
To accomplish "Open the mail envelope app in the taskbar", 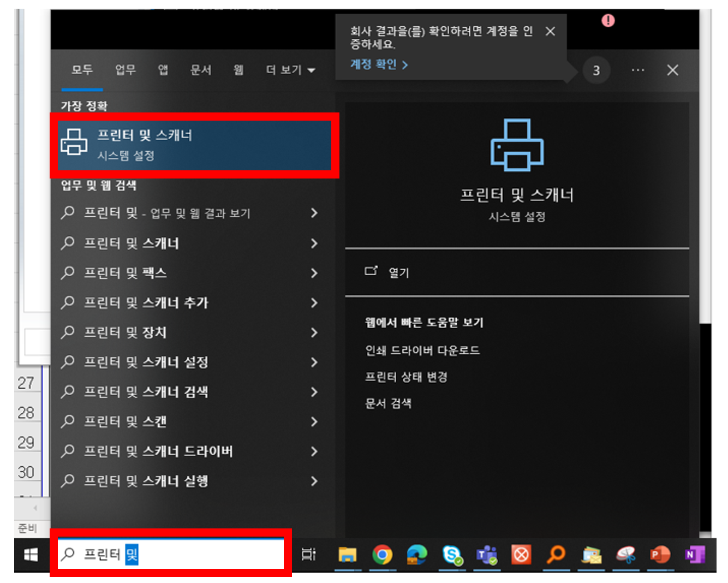I will coord(591,555).
